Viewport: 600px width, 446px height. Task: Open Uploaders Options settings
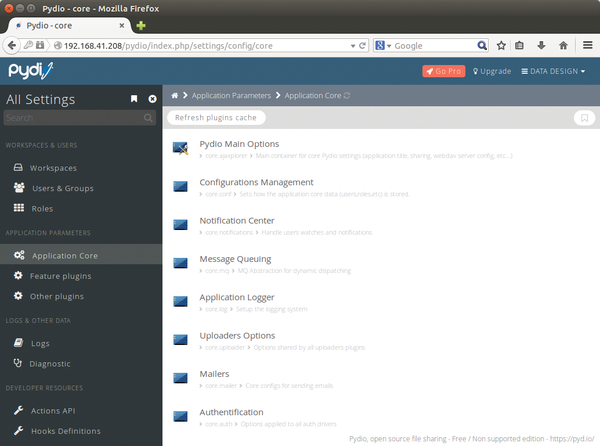237,335
